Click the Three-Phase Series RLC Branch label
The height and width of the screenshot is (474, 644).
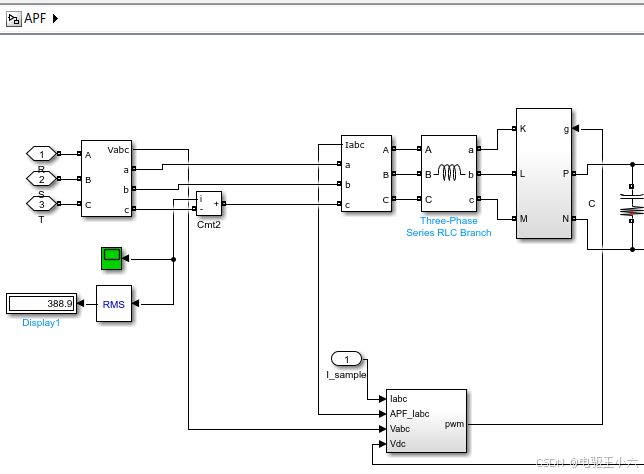pyautogui.click(x=449, y=227)
